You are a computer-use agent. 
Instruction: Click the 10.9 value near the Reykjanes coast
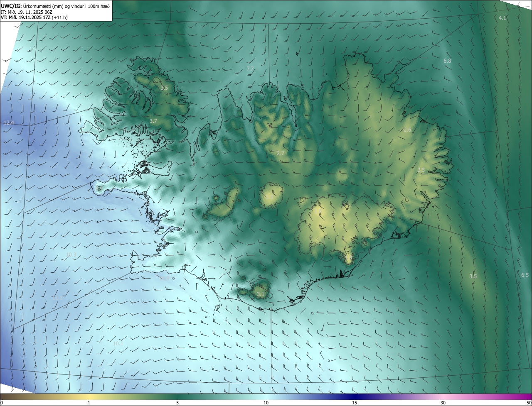coord(164,278)
